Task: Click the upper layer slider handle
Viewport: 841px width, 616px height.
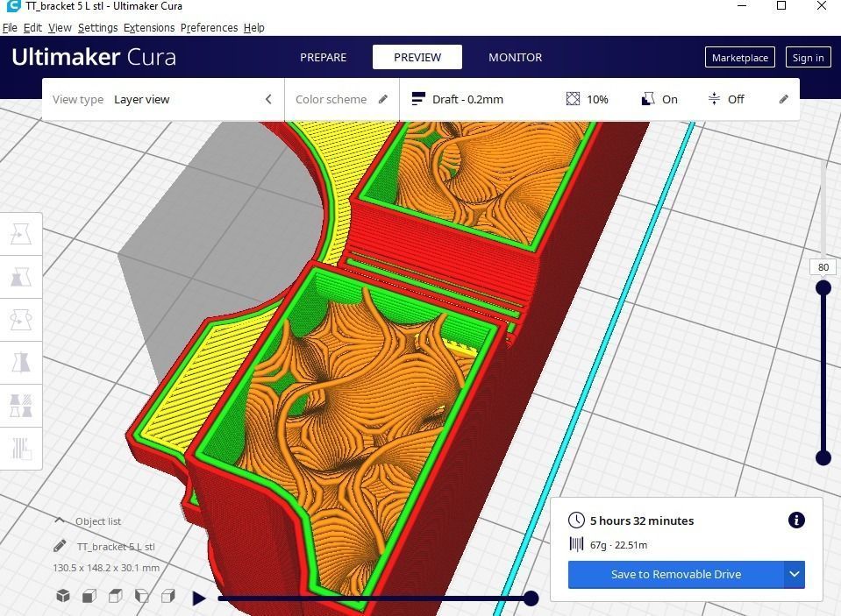Action: pos(823,288)
